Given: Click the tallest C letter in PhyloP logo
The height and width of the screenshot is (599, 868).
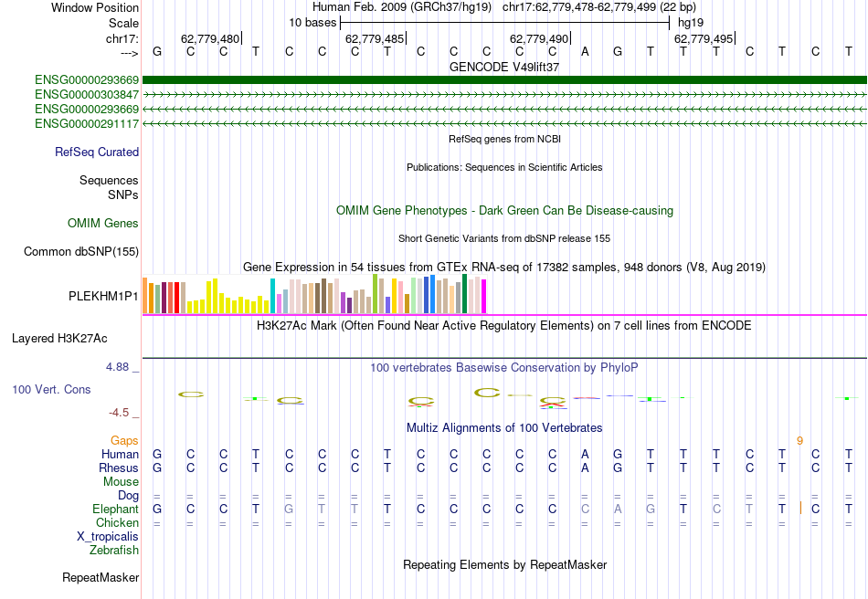Looking at the screenshot, I should coord(487,393).
